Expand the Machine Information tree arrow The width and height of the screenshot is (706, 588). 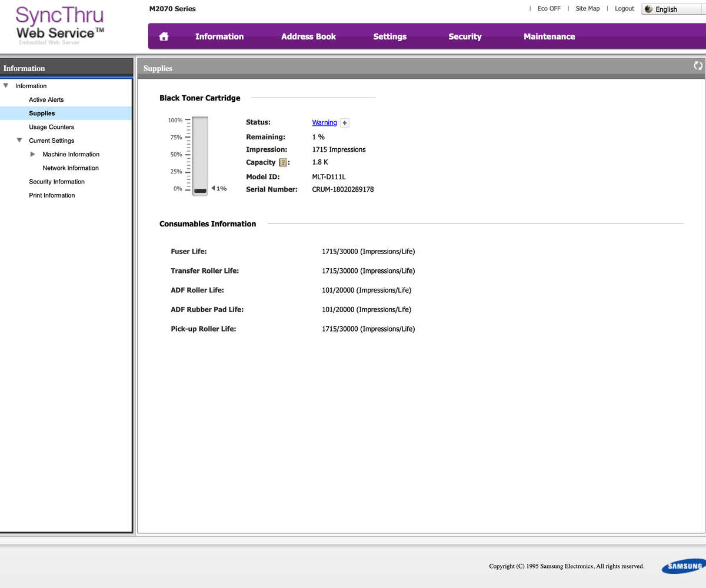33,155
